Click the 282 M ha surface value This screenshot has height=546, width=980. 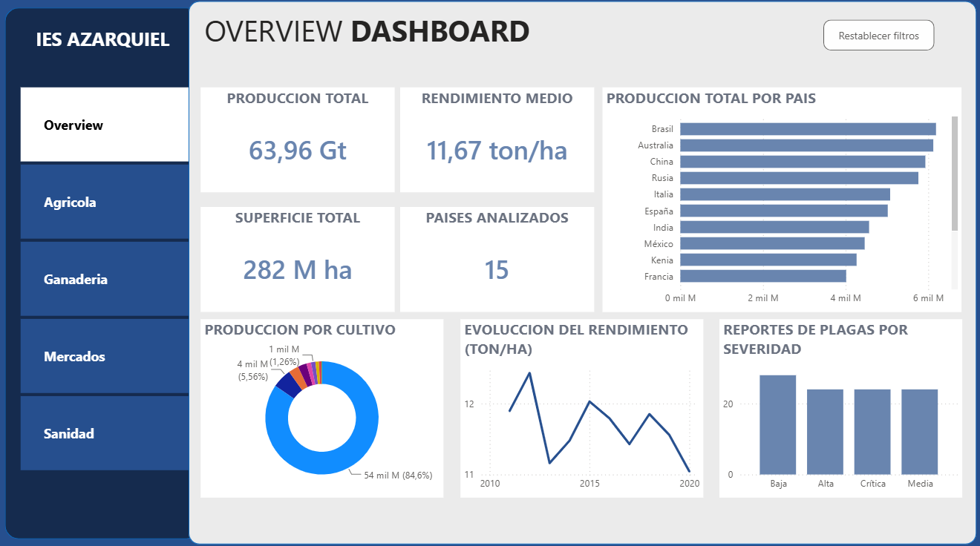tap(297, 269)
